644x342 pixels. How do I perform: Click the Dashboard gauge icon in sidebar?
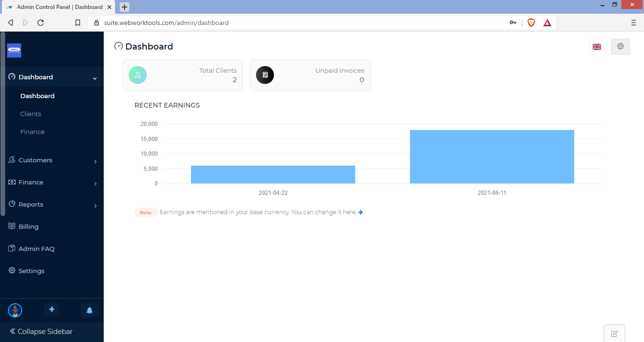point(12,77)
